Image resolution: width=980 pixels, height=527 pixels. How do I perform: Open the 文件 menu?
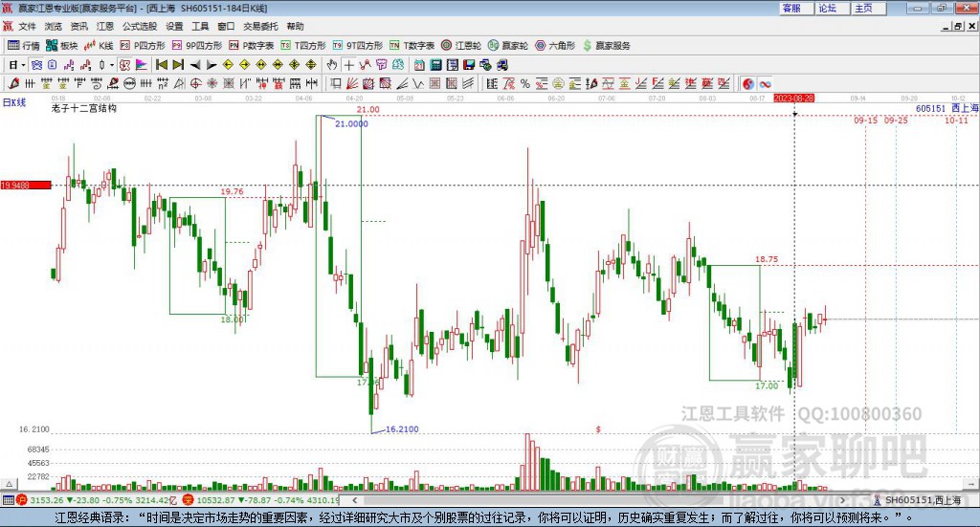coord(27,26)
